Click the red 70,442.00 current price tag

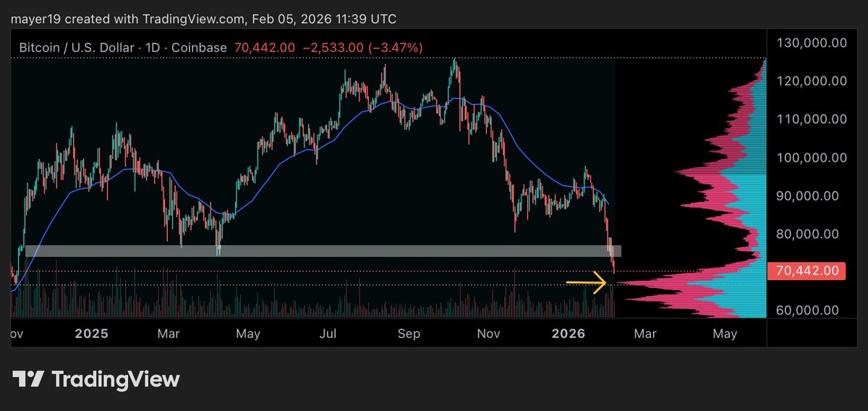click(x=807, y=271)
